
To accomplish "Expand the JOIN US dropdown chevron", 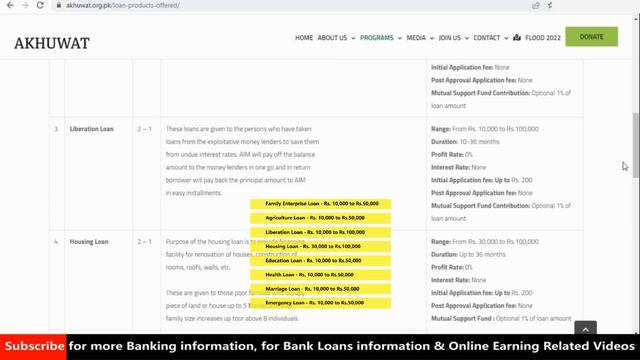I will point(467,38).
